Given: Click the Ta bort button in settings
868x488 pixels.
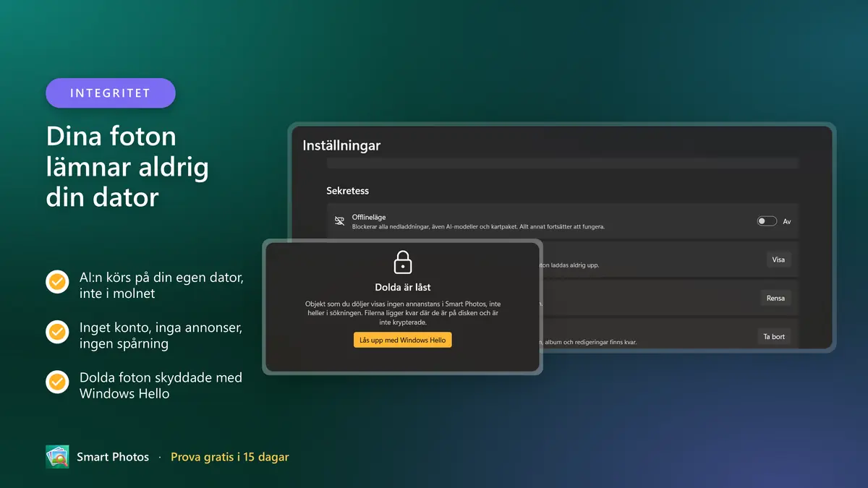Looking at the screenshot, I should click(774, 336).
